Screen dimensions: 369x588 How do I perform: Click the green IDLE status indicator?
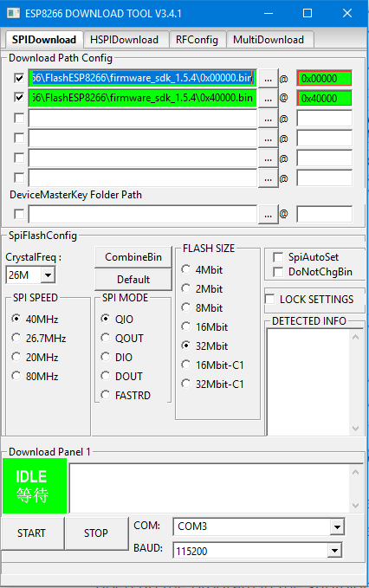(x=35, y=486)
